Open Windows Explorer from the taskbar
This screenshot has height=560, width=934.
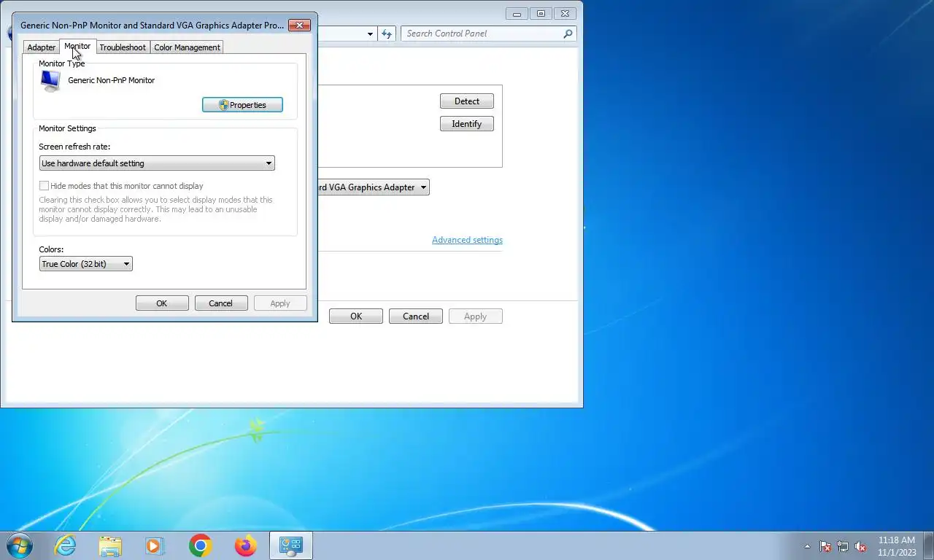[x=110, y=545]
